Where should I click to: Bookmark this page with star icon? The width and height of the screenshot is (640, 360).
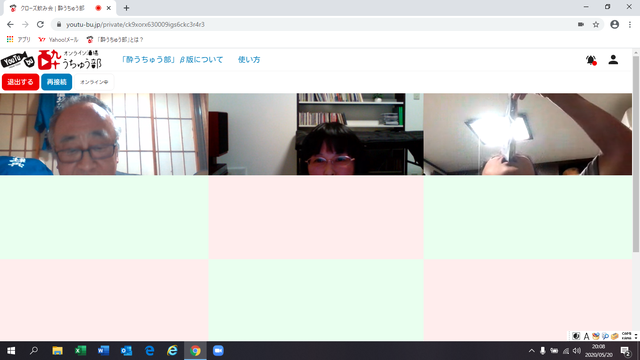click(x=596, y=24)
